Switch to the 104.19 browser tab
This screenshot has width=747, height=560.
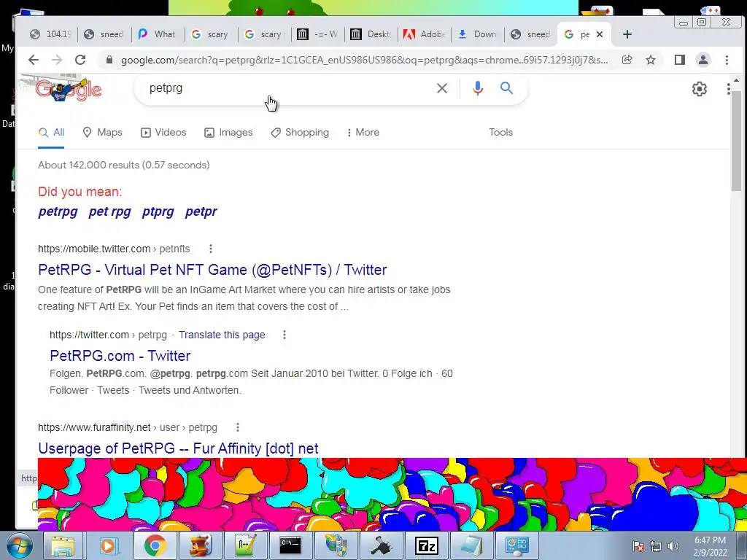(x=51, y=34)
